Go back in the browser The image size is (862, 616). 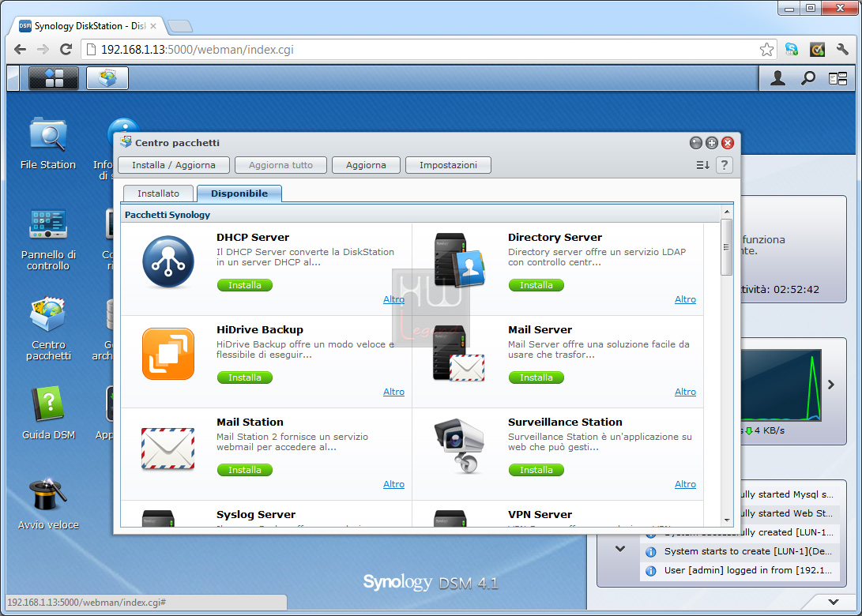pyautogui.click(x=21, y=50)
